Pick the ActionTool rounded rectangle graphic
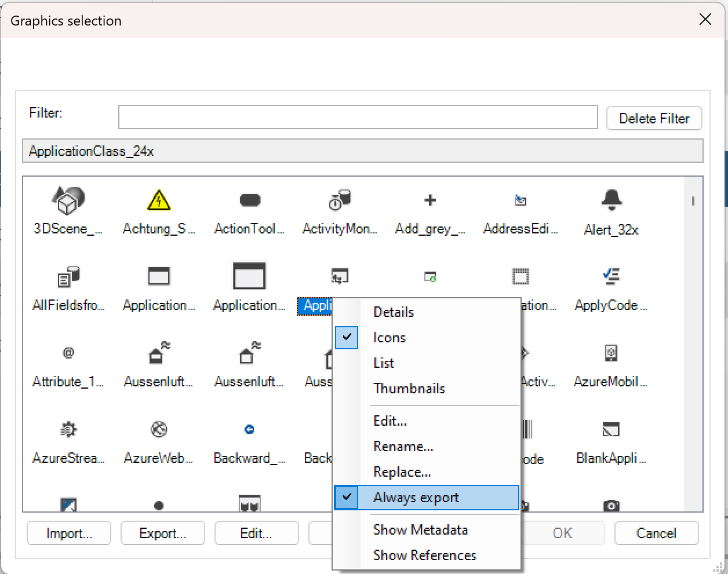The width and height of the screenshot is (728, 574). tap(250, 200)
